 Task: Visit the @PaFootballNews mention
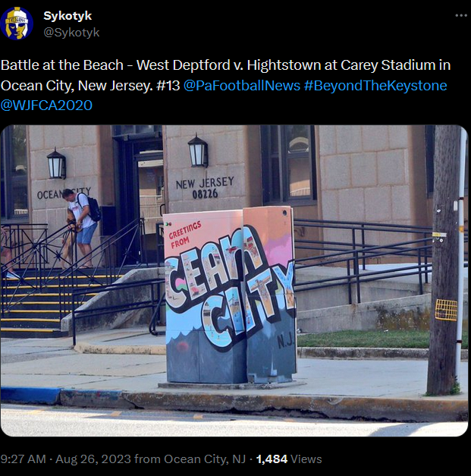[x=242, y=86]
